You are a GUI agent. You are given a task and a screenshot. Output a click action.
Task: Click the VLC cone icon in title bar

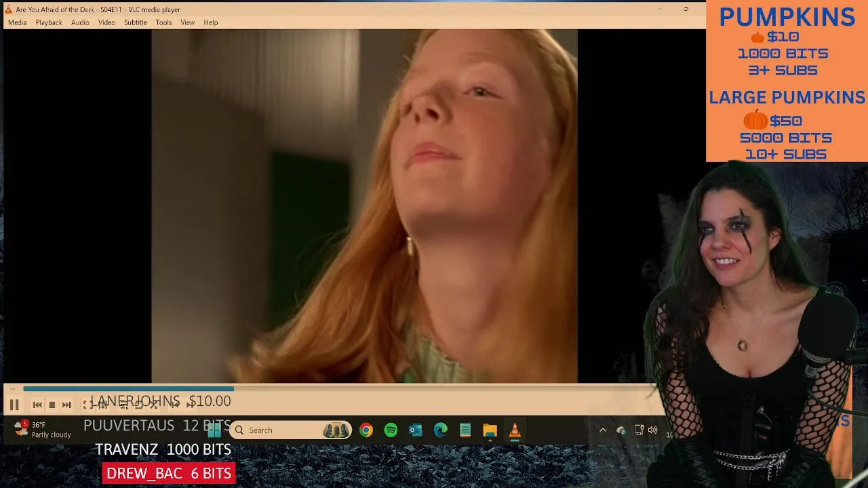pyautogui.click(x=8, y=9)
